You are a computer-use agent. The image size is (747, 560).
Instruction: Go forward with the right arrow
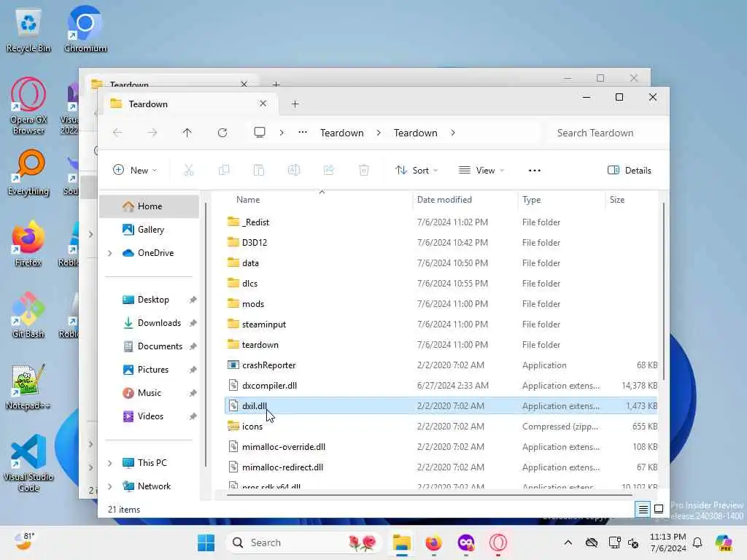pos(152,133)
